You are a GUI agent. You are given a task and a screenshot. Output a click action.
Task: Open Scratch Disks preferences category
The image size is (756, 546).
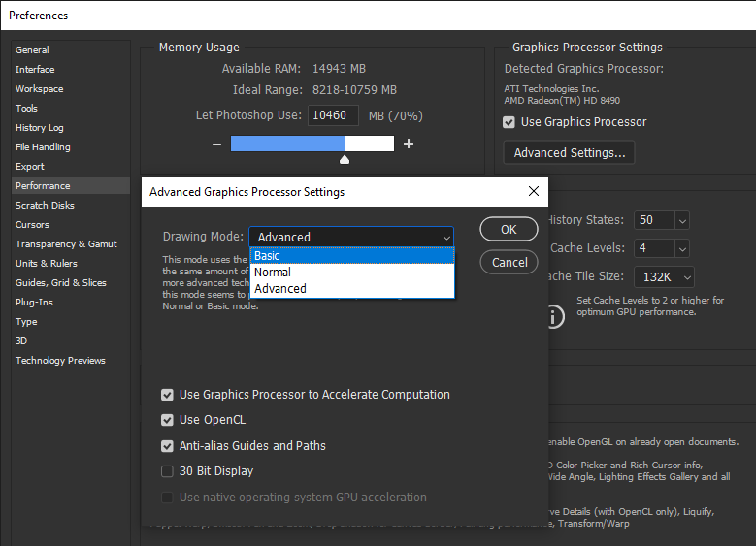click(x=45, y=206)
